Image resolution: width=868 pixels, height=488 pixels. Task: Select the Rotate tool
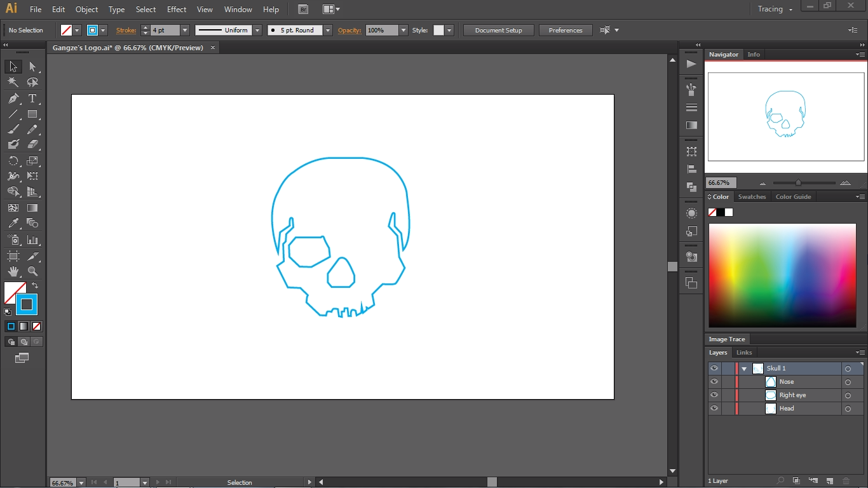[13, 161]
